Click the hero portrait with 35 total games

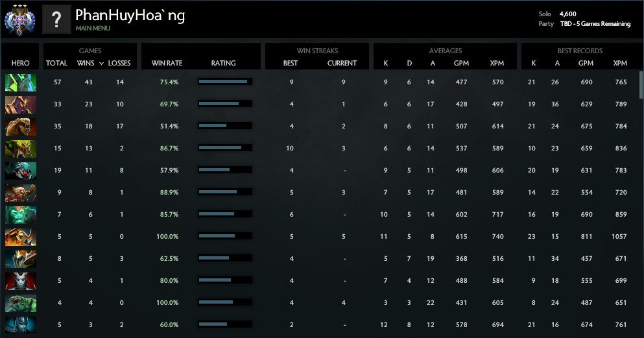(x=20, y=126)
